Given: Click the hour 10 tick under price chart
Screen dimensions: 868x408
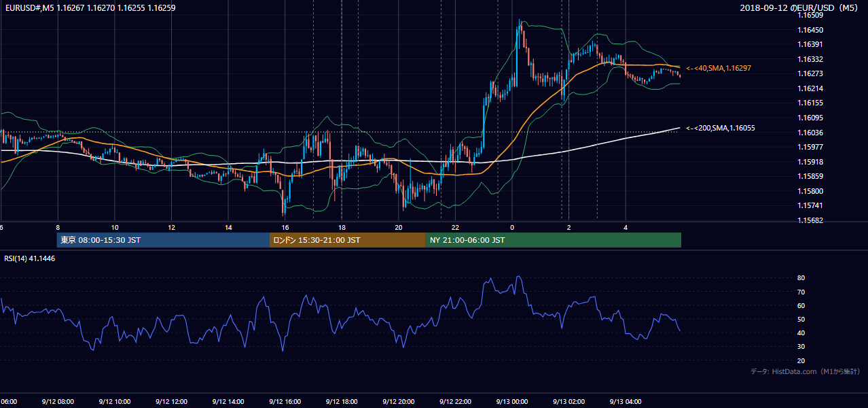Looking at the screenshot, I should point(115,227).
